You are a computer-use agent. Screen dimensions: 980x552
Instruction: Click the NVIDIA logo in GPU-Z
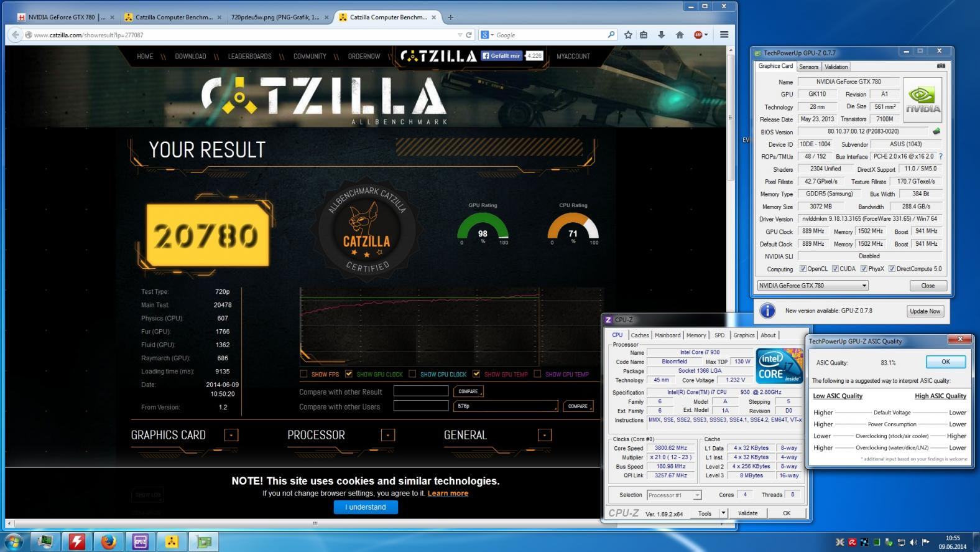coord(922,100)
